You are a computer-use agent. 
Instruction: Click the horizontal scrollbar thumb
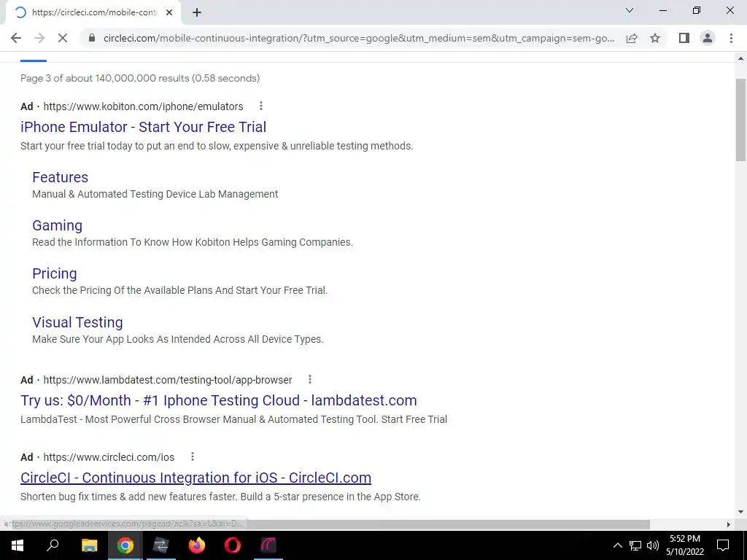pyautogui.click(x=329, y=524)
